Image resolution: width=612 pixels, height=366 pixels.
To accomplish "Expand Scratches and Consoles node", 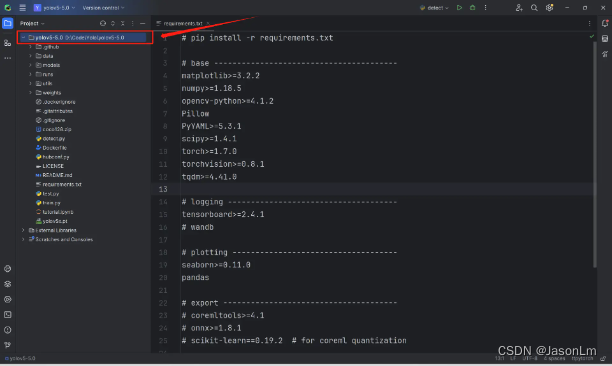I will pos(23,239).
